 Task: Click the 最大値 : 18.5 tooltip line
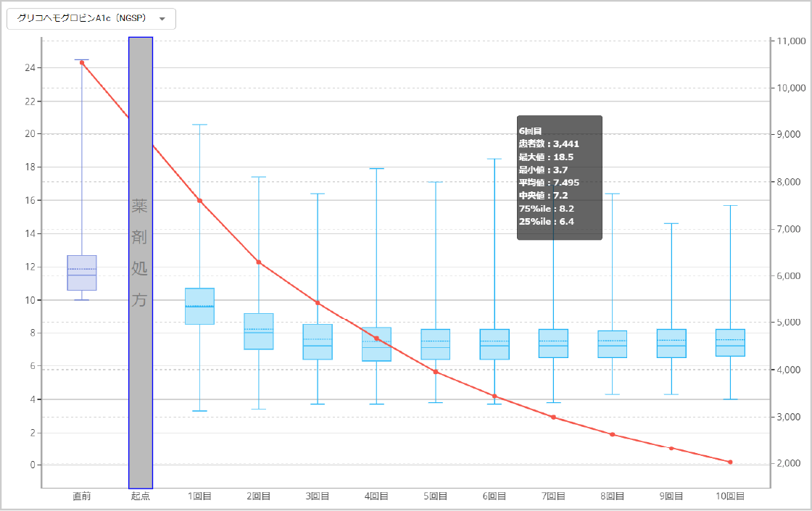(547, 157)
